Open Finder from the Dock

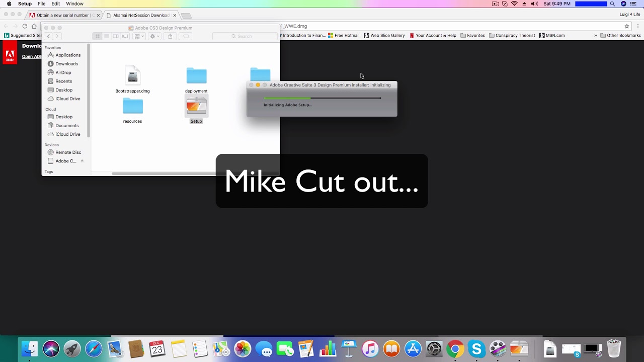click(30, 348)
